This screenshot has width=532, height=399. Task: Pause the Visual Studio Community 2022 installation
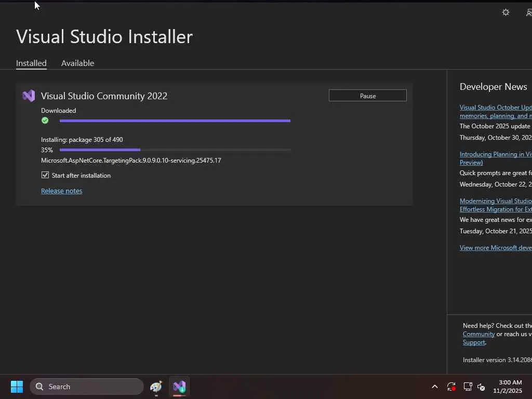pos(367,96)
